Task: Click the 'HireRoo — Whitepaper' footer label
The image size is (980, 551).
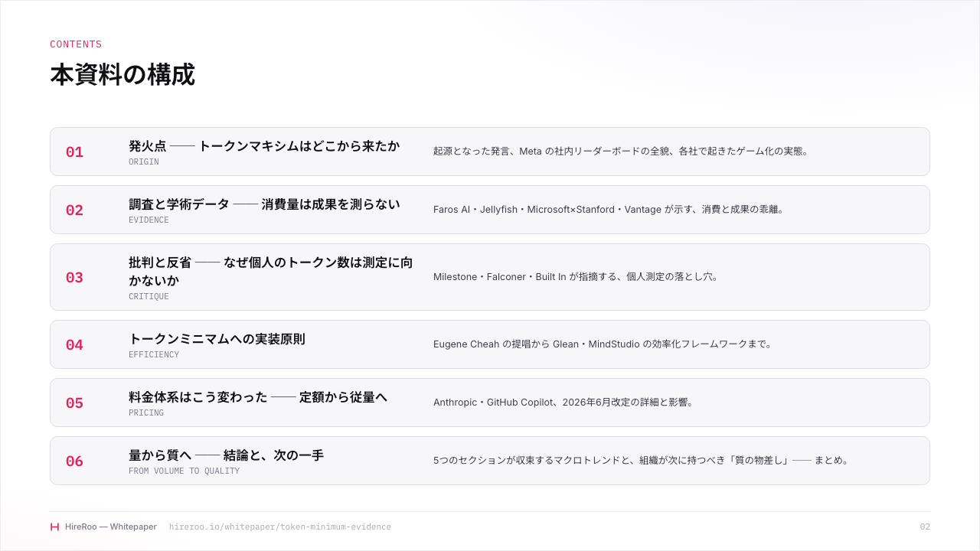Action: pyautogui.click(x=111, y=527)
